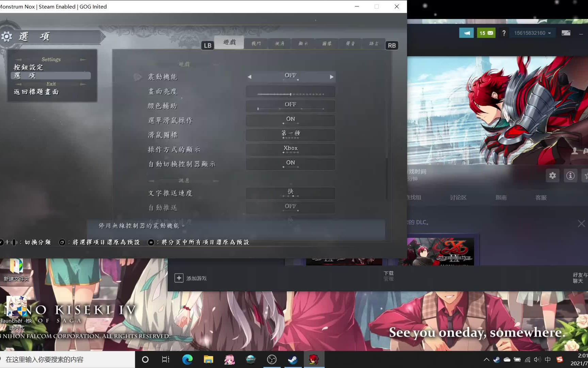
Task: Choose 返回標題畫面 under Exit
Action: [36, 92]
